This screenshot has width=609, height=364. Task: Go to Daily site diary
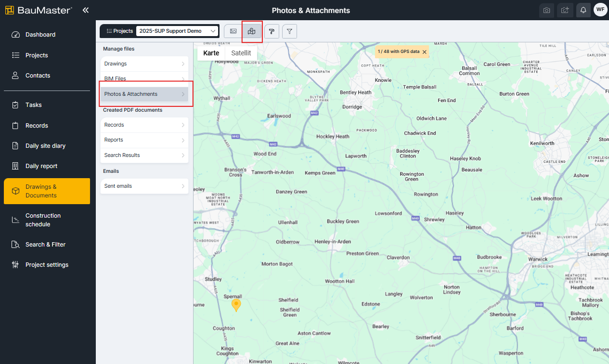coord(45,146)
